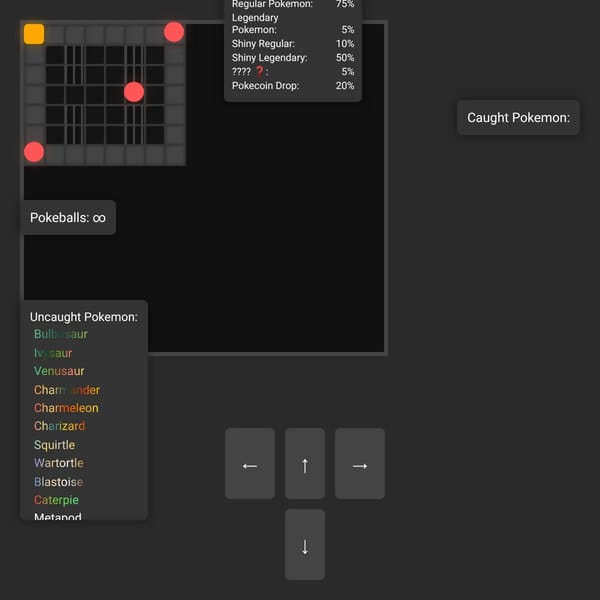600x600 pixels.
Task: Move right with the right arrow button
Action: point(360,463)
